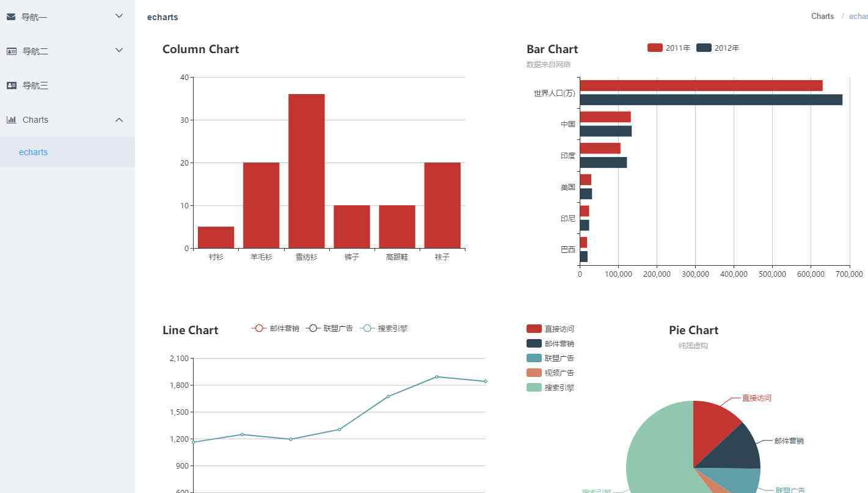Collapse the Charts menu chevron

point(119,120)
